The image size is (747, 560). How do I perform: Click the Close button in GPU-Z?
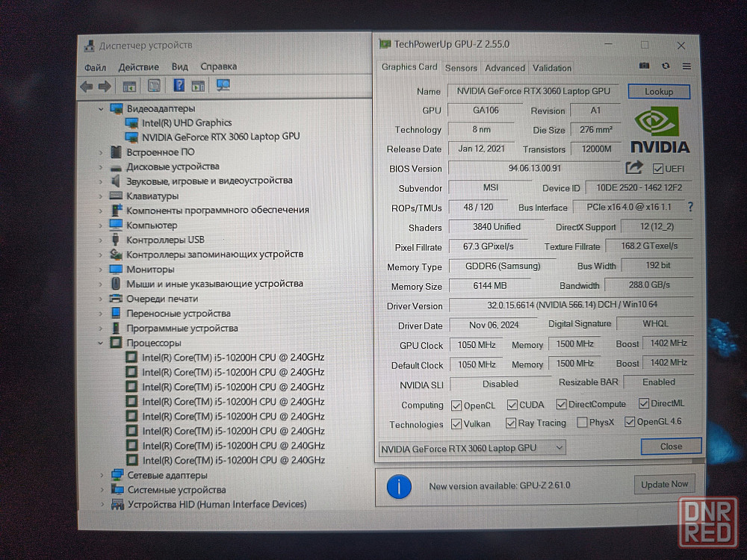click(672, 447)
